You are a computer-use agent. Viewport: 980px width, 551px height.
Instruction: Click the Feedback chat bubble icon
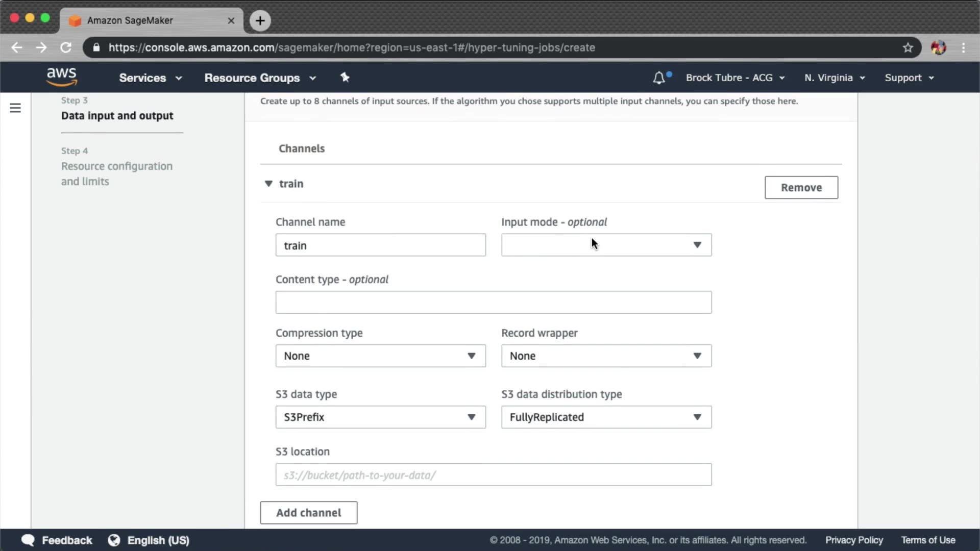pos(28,540)
